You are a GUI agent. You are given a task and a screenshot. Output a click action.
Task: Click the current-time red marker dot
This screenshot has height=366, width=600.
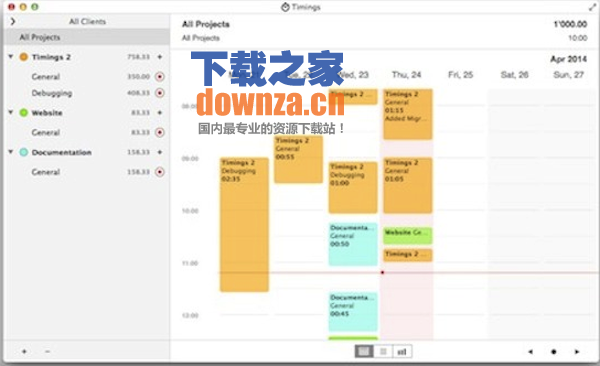pyautogui.click(x=382, y=273)
